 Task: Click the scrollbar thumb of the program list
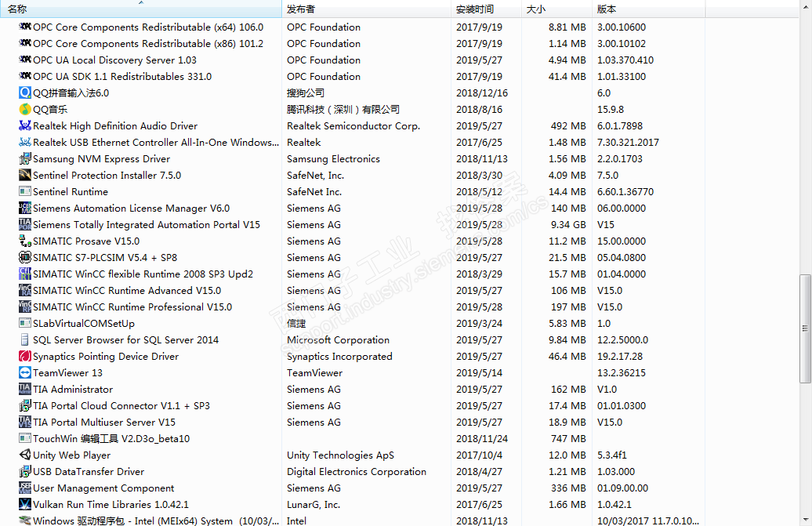click(805, 328)
